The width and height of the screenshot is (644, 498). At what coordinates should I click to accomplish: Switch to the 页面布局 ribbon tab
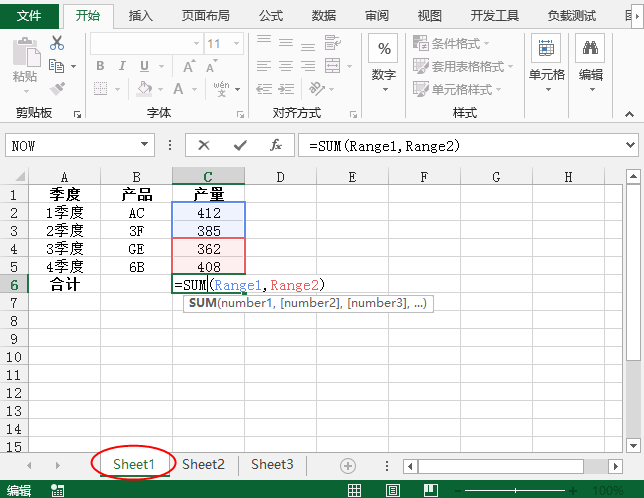206,16
